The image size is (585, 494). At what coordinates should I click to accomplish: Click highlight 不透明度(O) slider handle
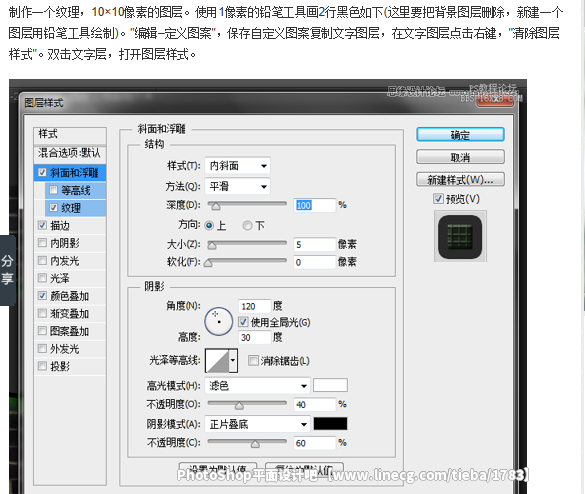239,406
